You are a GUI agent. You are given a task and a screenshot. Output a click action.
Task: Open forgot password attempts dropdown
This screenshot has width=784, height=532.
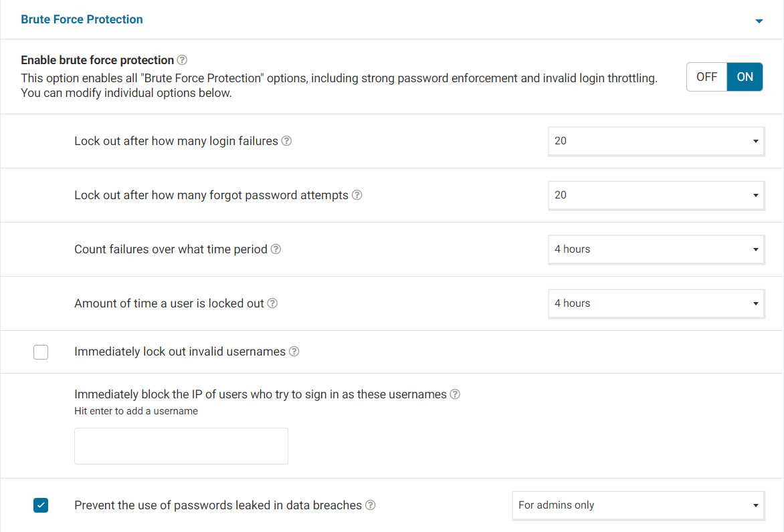coord(656,195)
